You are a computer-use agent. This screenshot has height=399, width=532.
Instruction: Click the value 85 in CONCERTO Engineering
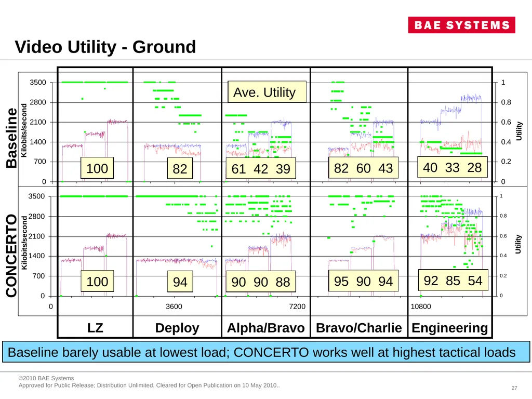tap(453, 281)
